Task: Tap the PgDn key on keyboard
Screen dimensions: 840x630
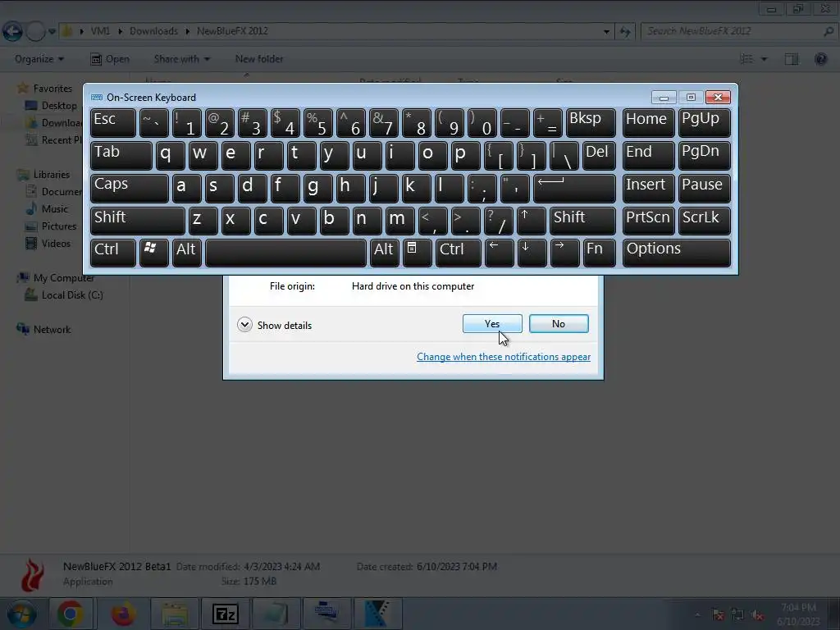Action: [x=704, y=156]
